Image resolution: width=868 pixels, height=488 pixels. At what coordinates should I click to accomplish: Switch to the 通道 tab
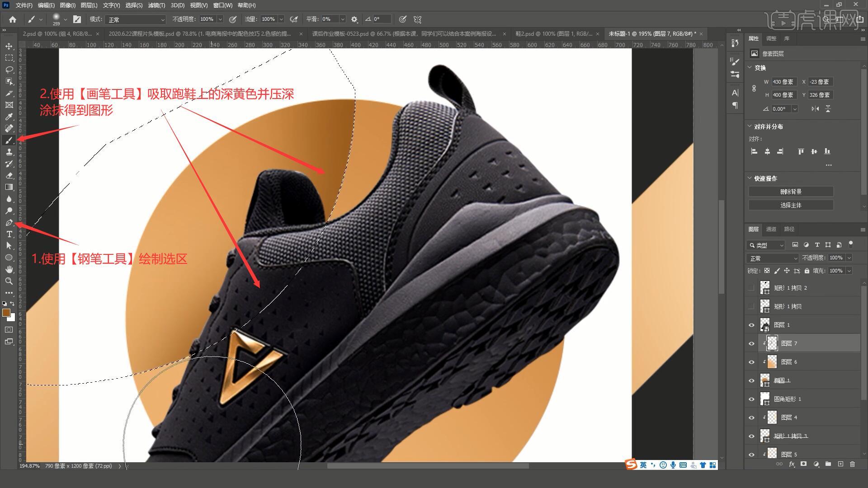(x=771, y=229)
